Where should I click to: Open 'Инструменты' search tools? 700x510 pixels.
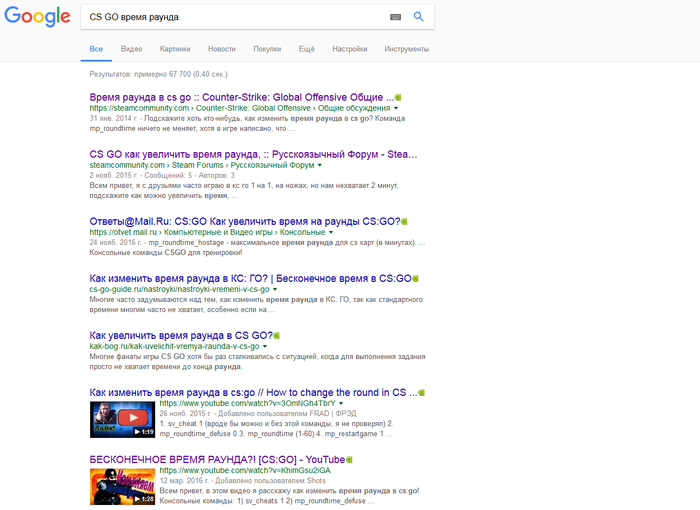click(407, 49)
